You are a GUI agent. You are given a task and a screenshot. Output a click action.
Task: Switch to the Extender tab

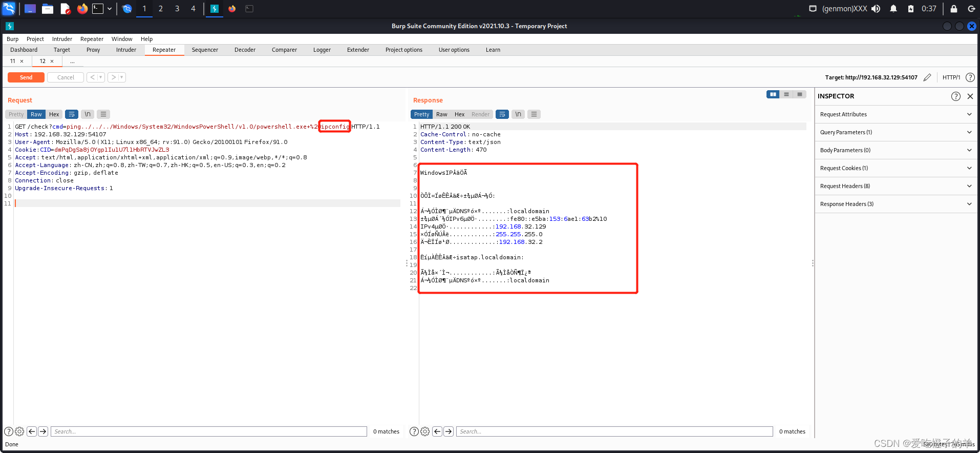coord(358,50)
